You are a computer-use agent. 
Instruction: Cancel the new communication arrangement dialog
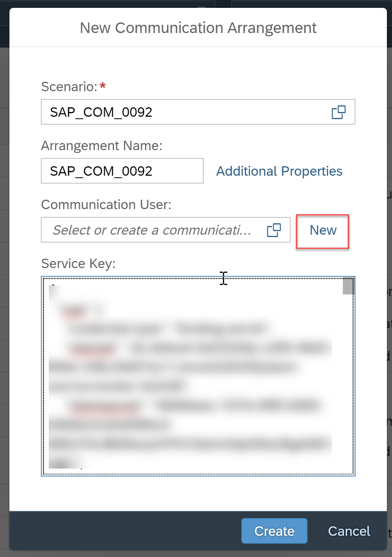pos(349,531)
